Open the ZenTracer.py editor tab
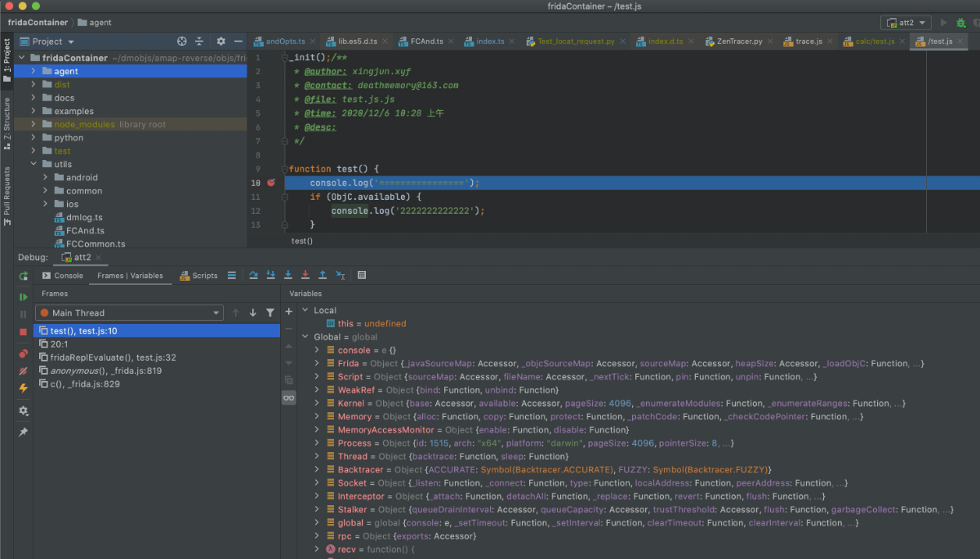This screenshot has width=980, height=559. (735, 42)
